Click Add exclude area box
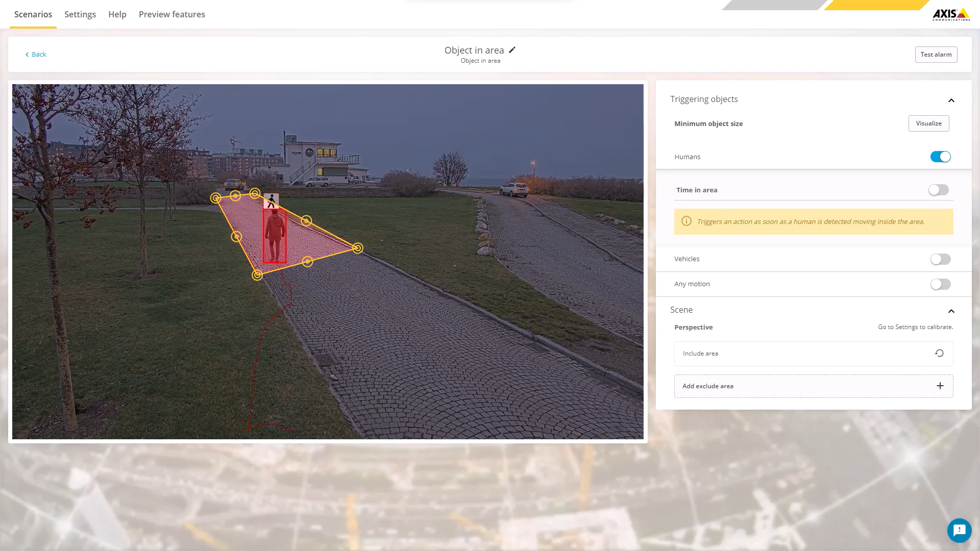Screen dimensions: 980x551 pyautogui.click(x=814, y=386)
